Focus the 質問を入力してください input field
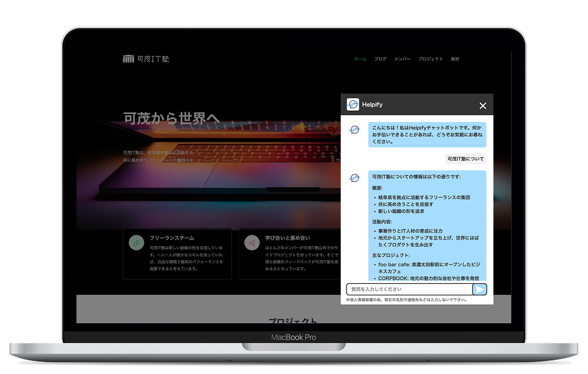 (409, 289)
